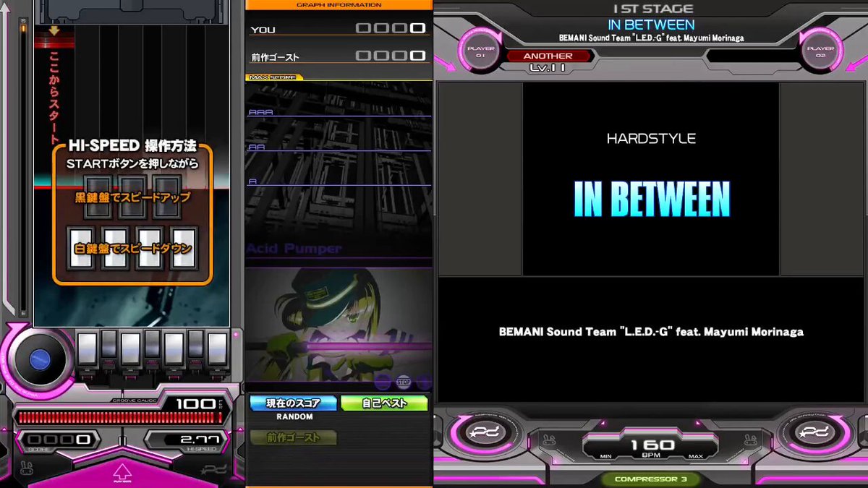Click the rightmost white key on the controller
Image resolution: width=868 pixels, height=488 pixels.
pos(217,348)
